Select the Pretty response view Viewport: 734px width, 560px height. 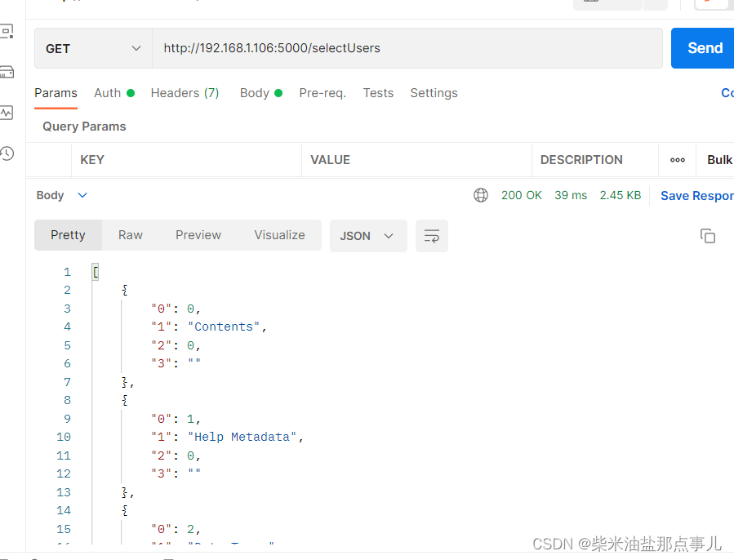pyautogui.click(x=68, y=235)
